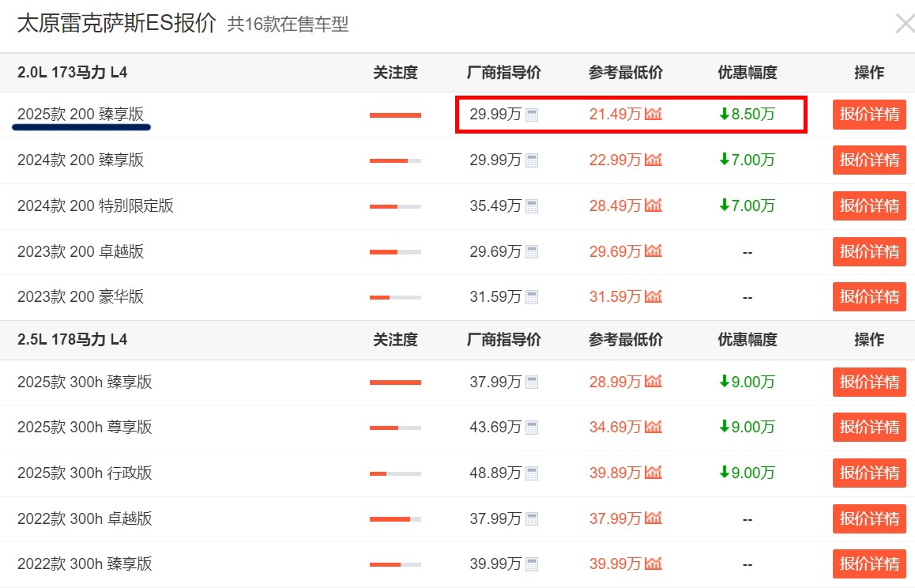Open the 2025款 200 臻享版 model link
The image size is (915, 588).
click(x=81, y=114)
